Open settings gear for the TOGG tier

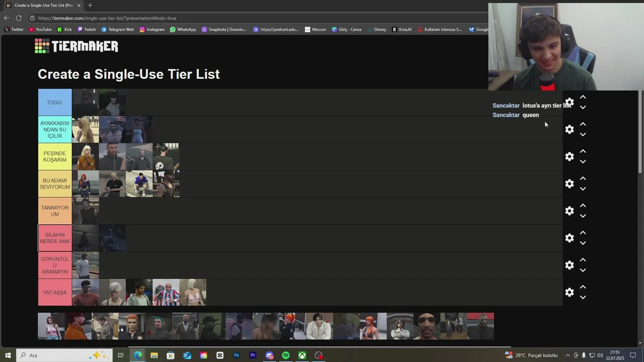coord(569,102)
